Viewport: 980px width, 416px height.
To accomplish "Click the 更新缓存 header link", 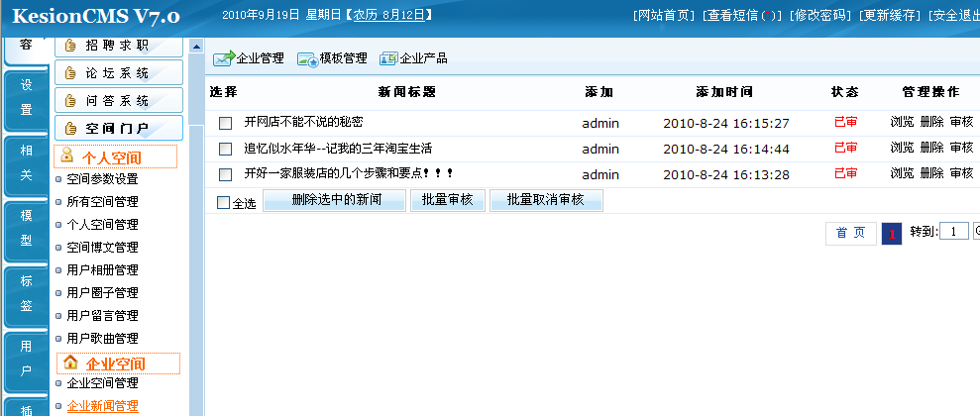I will coord(890,16).
